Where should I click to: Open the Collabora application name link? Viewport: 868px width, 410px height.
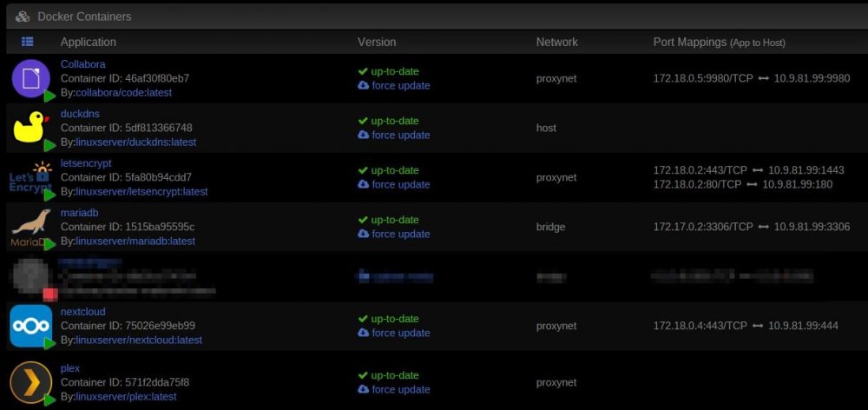pos(83,64)
